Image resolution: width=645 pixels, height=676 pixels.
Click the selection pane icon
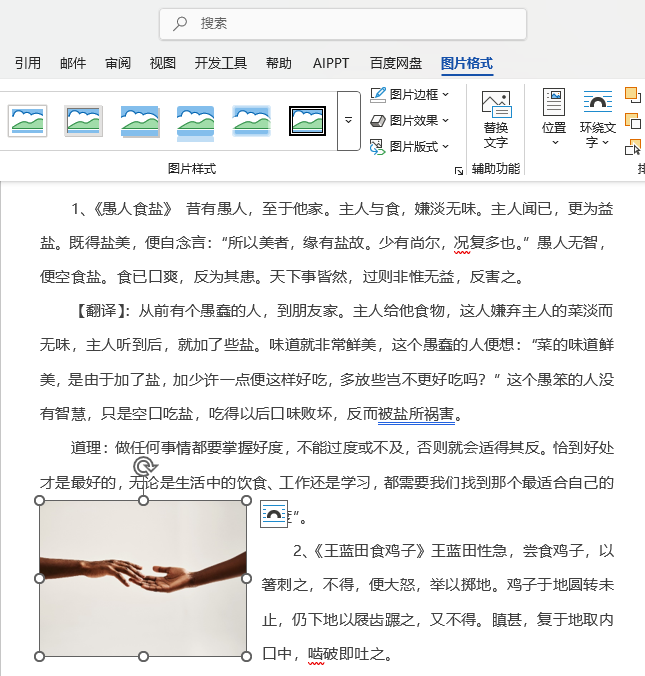pyautogui.click(x=632, y=147)
